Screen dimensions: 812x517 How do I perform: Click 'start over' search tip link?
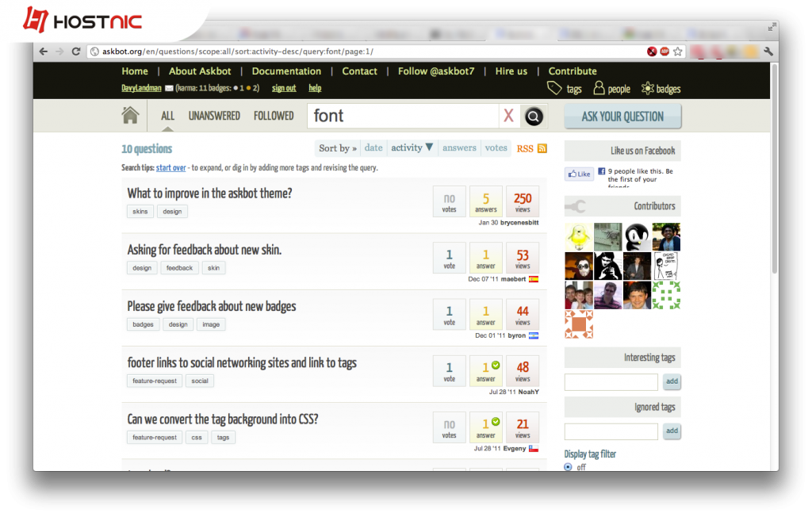pyautogui.click(x=171, y=168)
